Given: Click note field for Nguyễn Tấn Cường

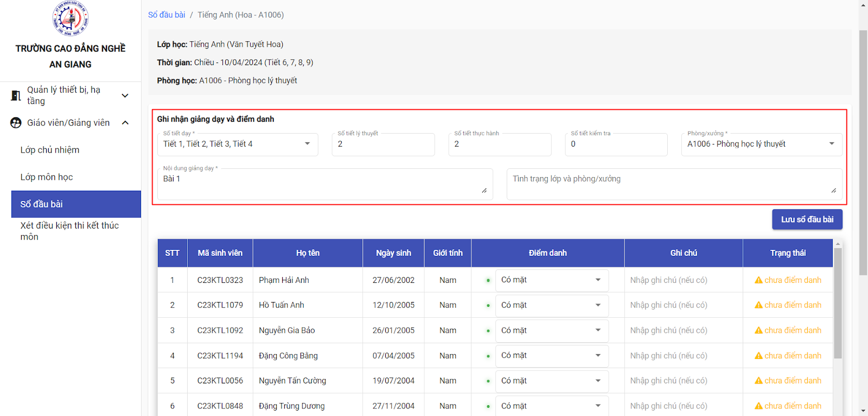Looking at the screenshot, I should click(x=683, y=381).
